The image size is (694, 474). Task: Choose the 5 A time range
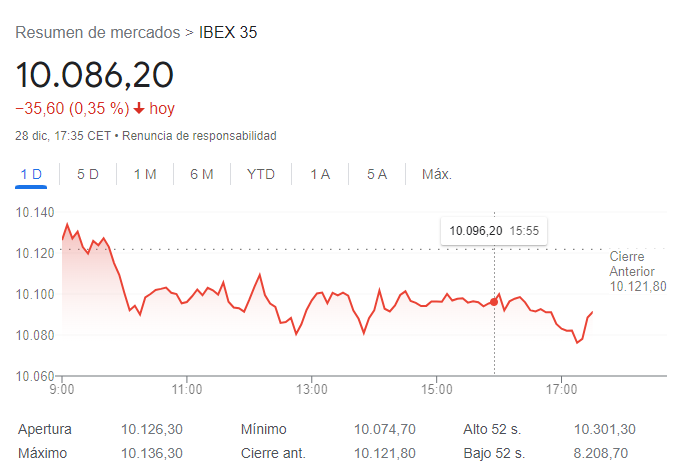tap(377, 174)
